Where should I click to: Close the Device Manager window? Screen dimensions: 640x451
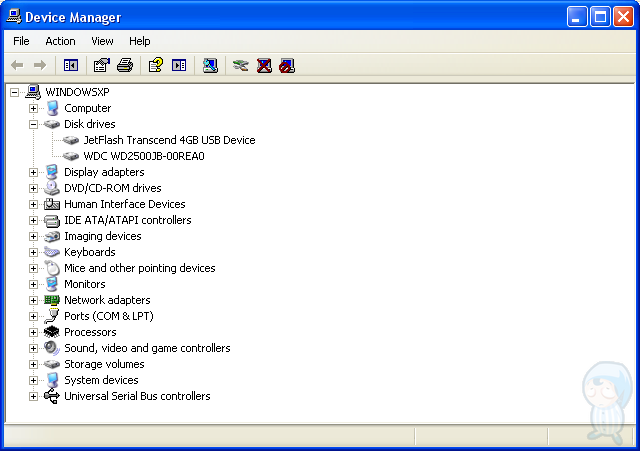[623, 17]
